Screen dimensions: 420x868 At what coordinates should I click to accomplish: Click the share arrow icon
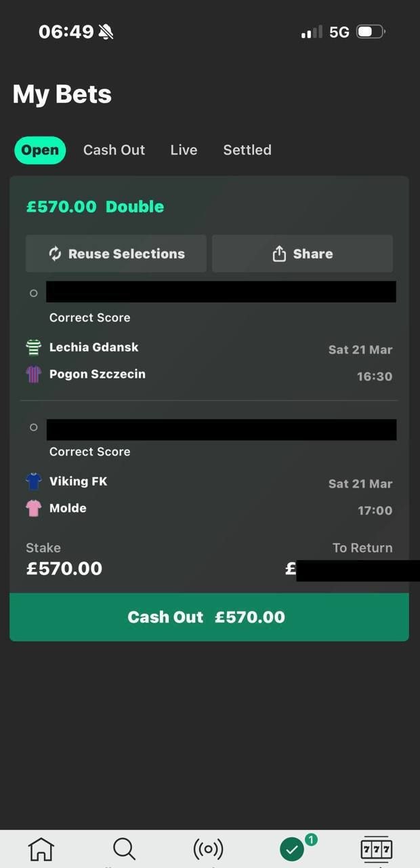pyautogui.click(x=279, y=254)
